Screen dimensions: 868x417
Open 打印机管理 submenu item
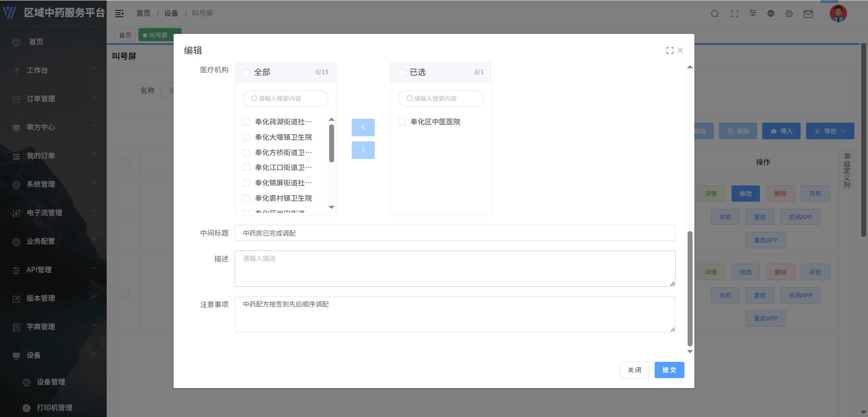[x=53, y=408]
